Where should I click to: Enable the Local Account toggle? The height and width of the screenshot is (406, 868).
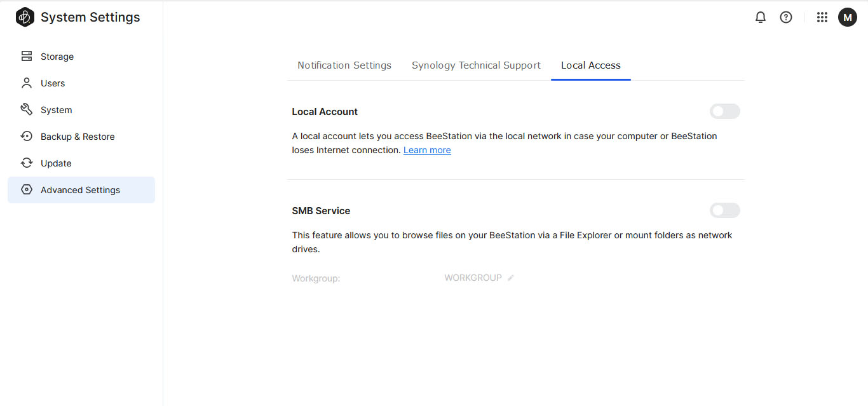click(724, 111)
